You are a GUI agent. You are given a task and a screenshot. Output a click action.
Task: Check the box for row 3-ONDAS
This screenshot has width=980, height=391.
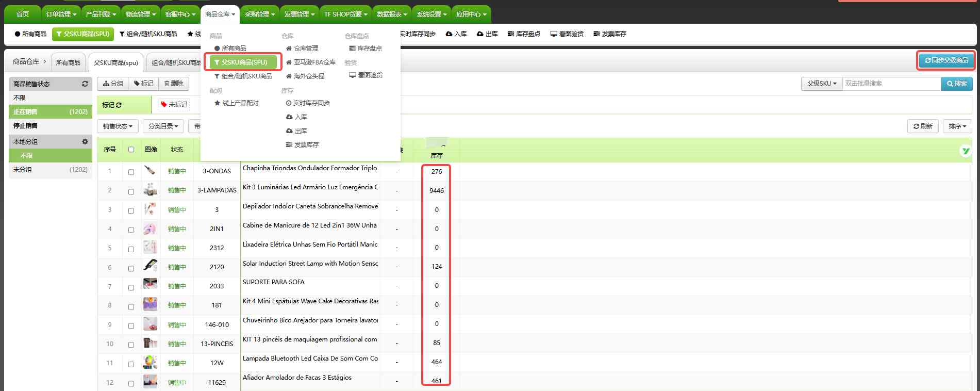(131, 172)
